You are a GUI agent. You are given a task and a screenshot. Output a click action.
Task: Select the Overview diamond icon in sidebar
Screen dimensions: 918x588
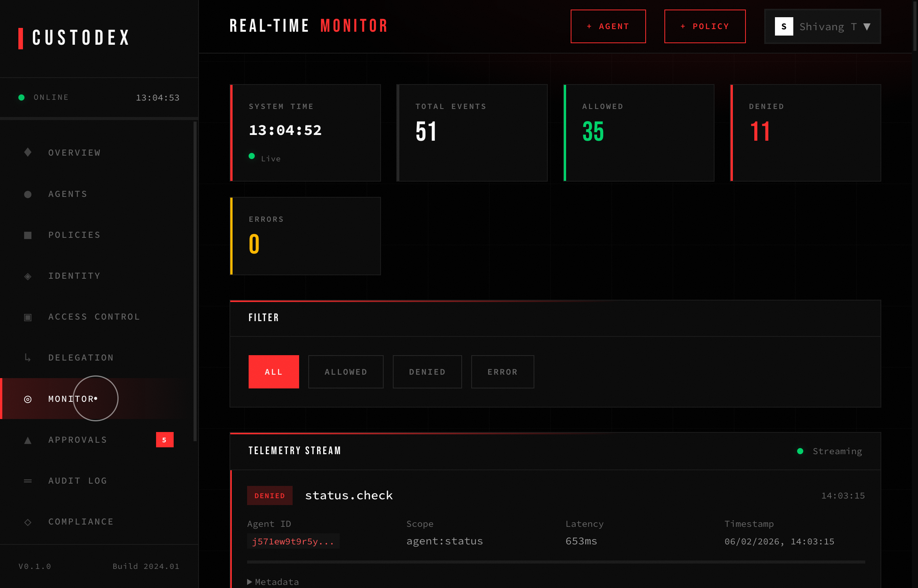27,153
